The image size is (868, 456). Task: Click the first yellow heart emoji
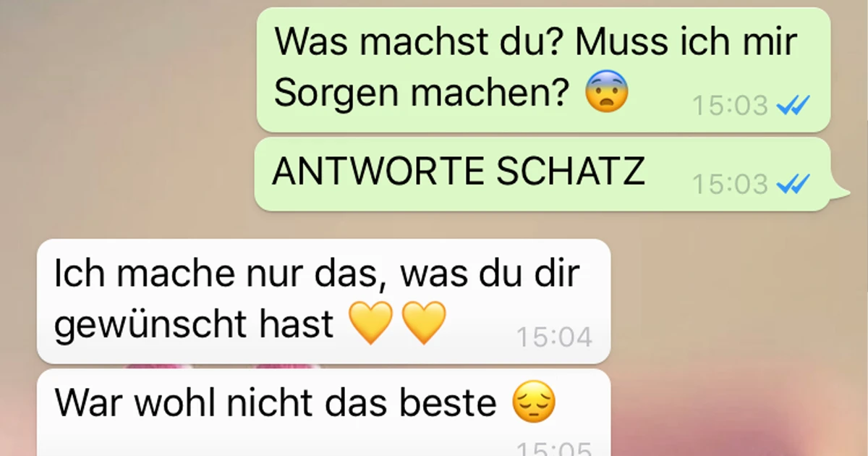tap(370, 324)
